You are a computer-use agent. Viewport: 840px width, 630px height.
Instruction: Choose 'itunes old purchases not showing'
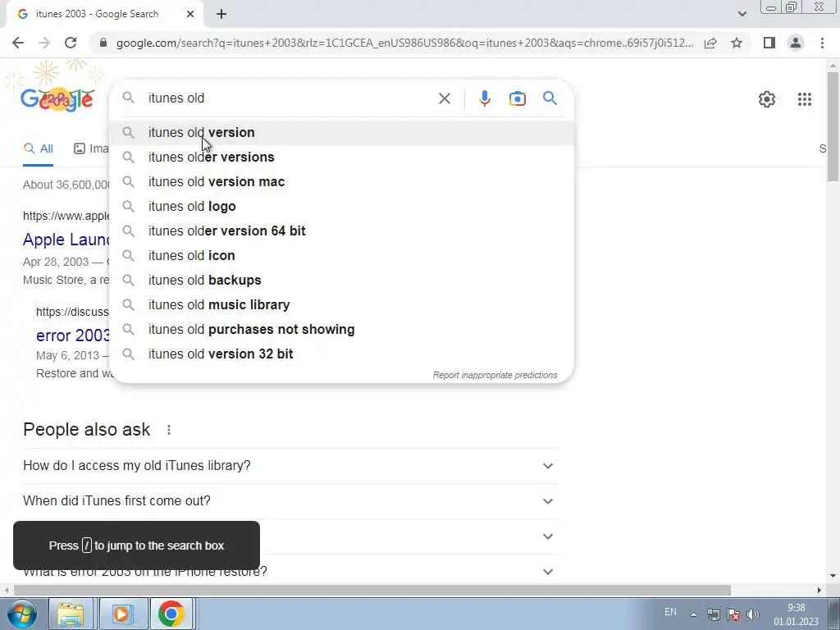pos(342,330)
